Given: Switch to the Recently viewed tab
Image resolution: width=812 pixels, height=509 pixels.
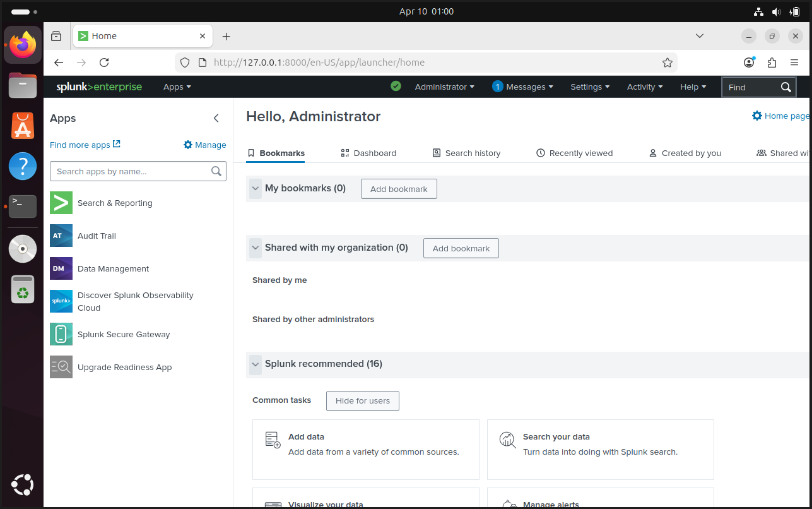Looking at the screenshot, I should coord(574,153).
